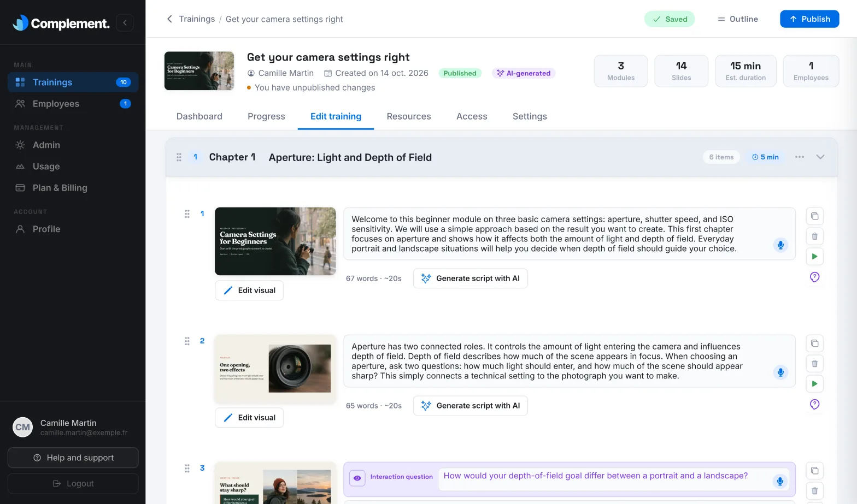Screen dimensions: 857x504
Task: Open the Progress tab
Action: click(266, 116)
